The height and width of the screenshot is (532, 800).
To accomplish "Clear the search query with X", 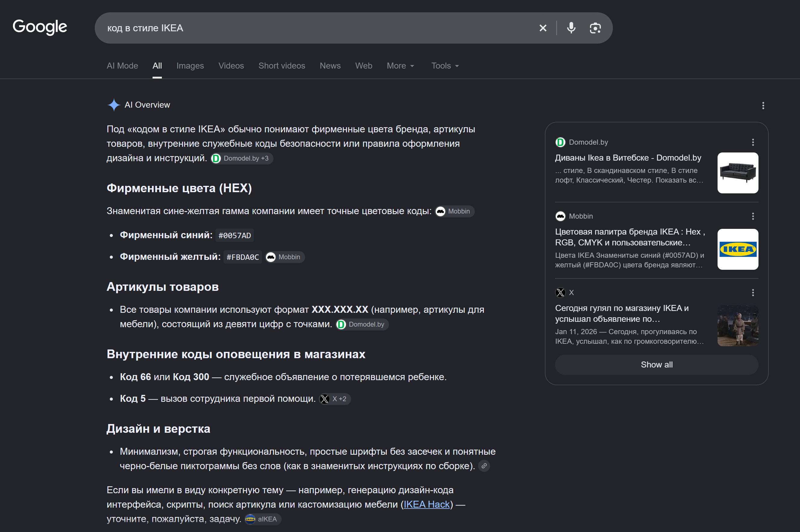I will coord(543,28).
